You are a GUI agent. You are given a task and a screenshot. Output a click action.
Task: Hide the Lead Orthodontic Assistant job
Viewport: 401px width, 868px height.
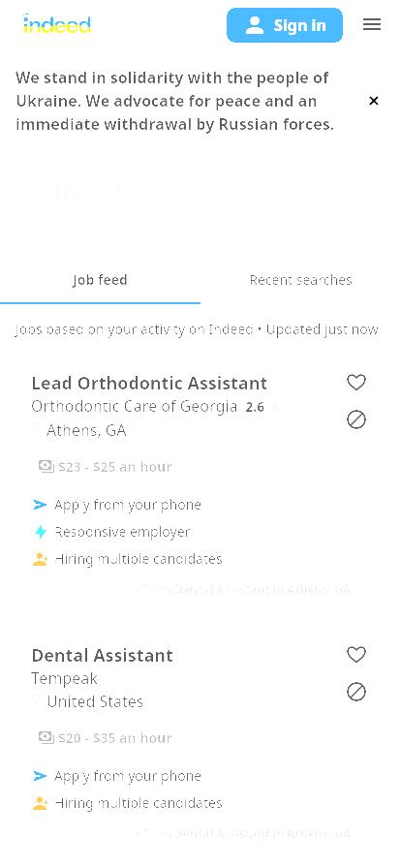[x=356, y=419]
